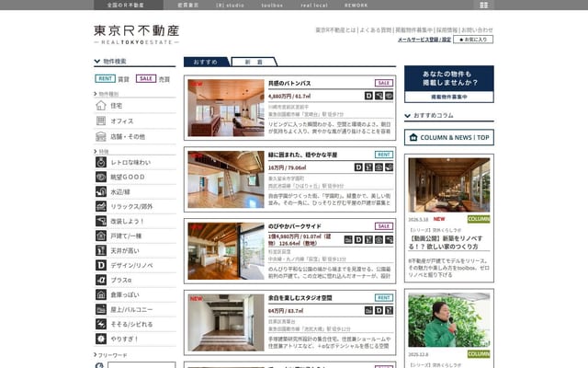
Task: Collapse the 物件検索 section chevron
Action: 97,62
